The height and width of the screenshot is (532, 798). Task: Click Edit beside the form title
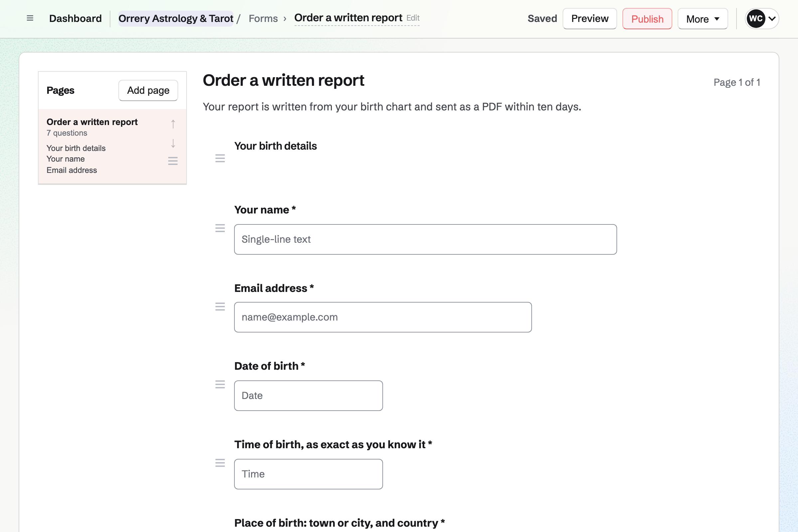[413, 18]
